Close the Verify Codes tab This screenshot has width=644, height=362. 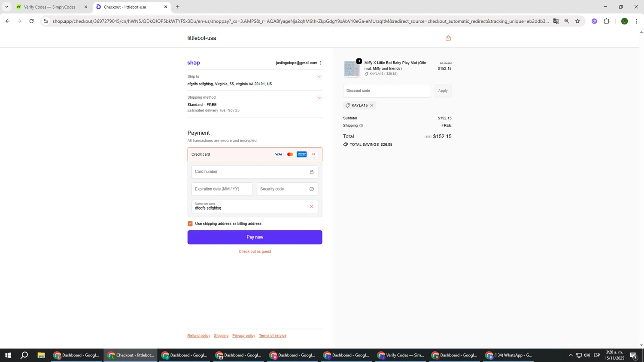[85, 7]
